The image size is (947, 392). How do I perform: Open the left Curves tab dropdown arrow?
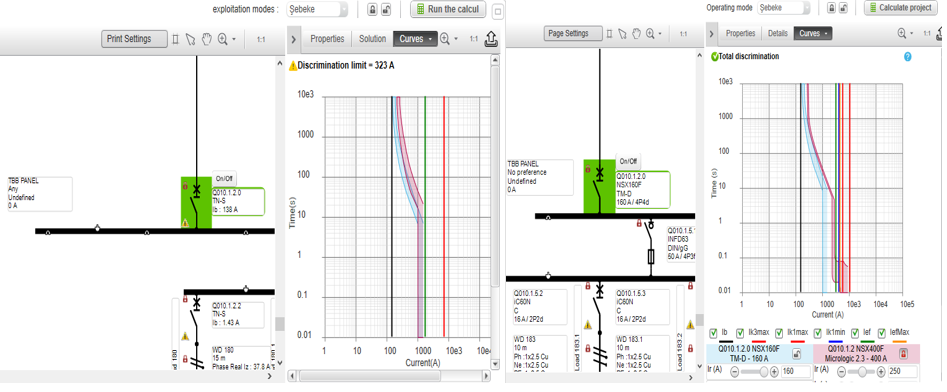click(429, 39)
